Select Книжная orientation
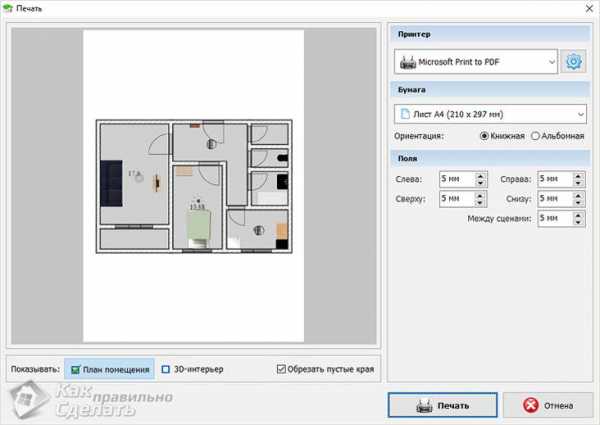 485,136
